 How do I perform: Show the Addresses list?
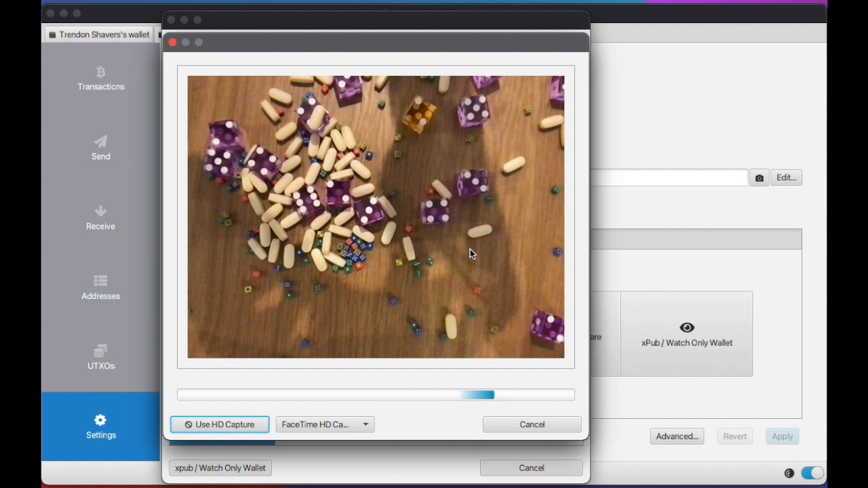100,287
